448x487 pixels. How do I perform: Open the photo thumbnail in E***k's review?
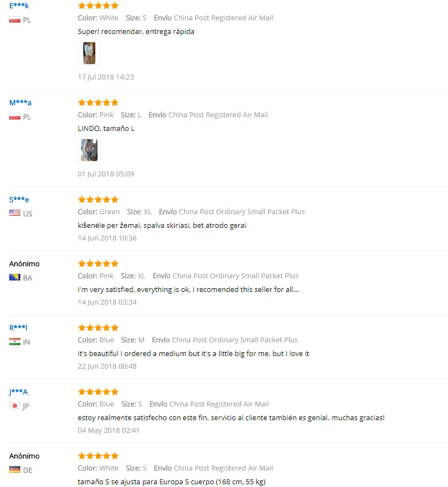pyautogui.click(x=89, y=53)
